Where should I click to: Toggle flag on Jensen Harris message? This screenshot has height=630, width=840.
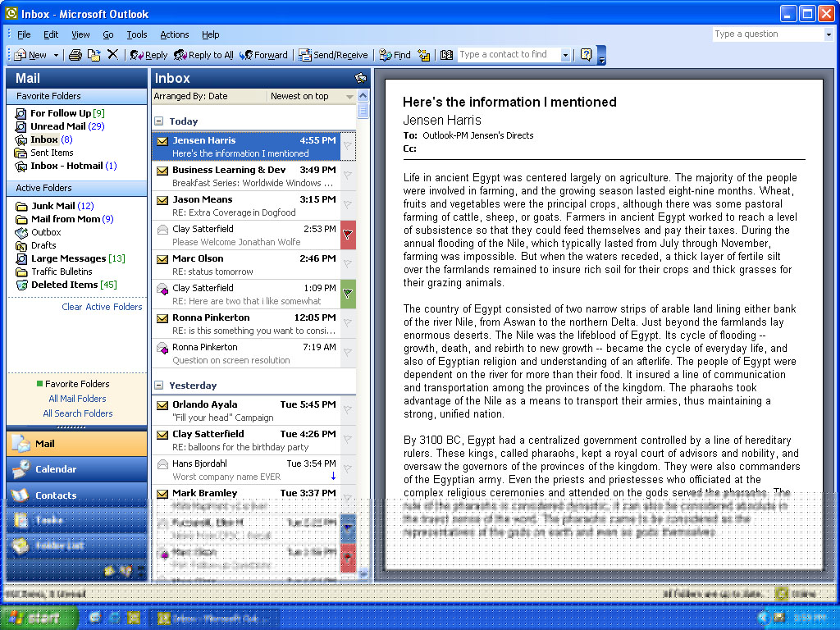coord(348,147)
